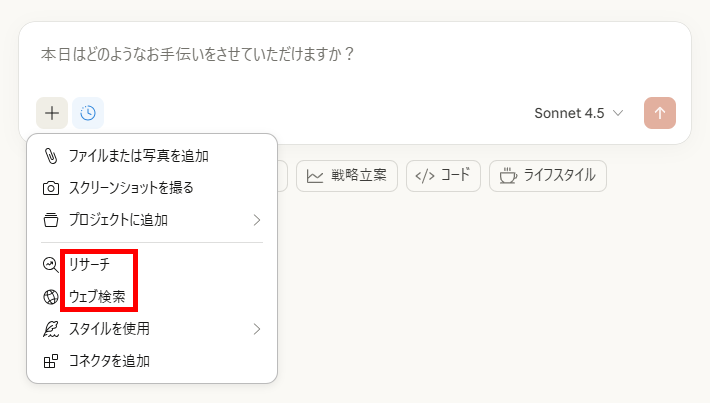Open the Sonnet 4.5 model dropdown
The height and width of the screenshot is (403, 710).
[x=579, y=113]
